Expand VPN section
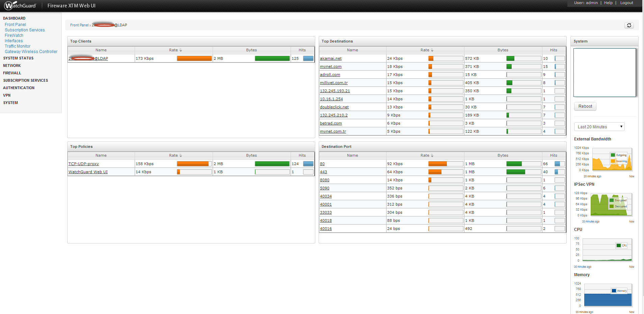 [x=7, y=95]
